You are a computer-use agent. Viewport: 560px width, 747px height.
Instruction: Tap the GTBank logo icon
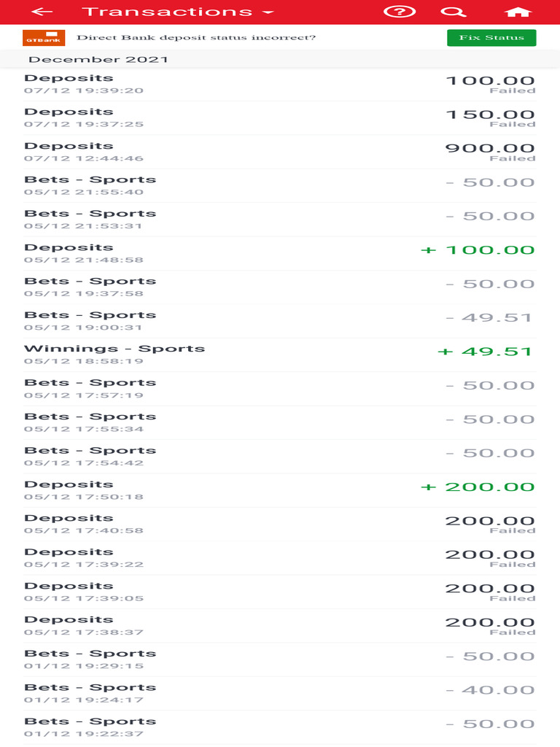tap(44, 38)
